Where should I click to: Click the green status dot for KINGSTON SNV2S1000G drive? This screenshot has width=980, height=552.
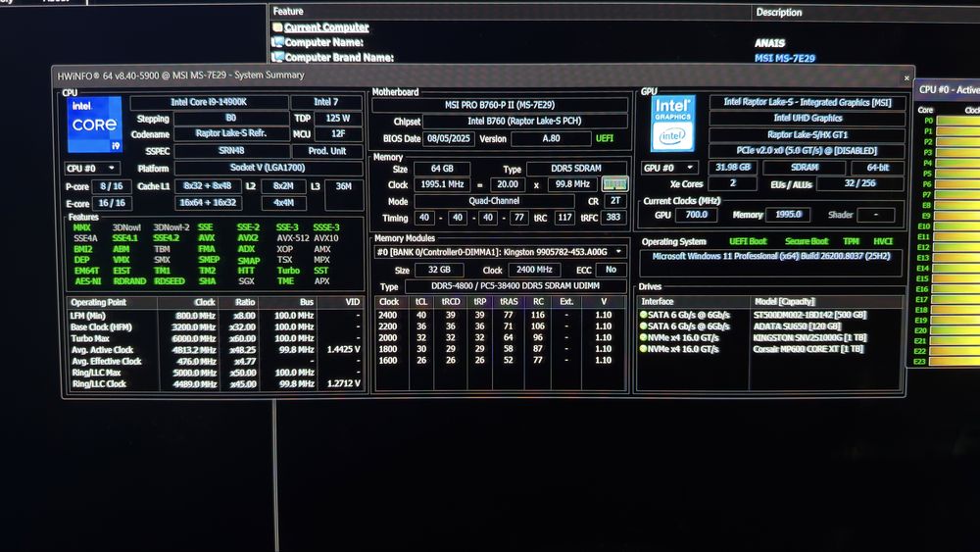point(643,337)
